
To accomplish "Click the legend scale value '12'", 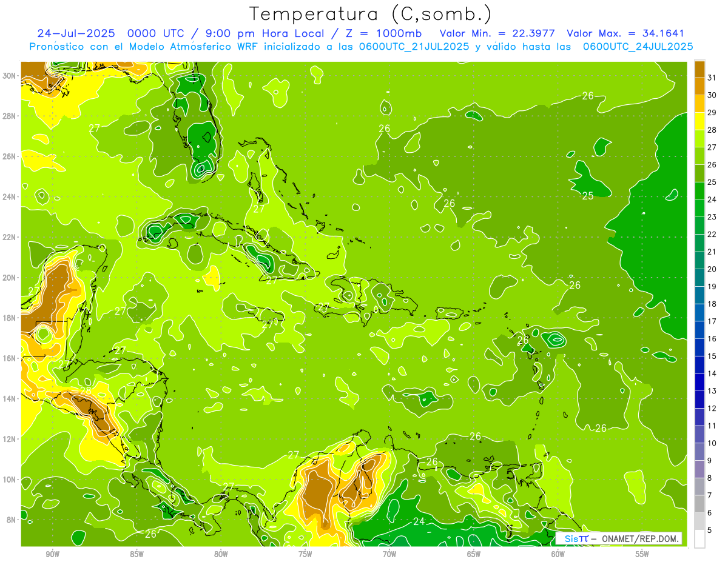I will coord(712,408).
